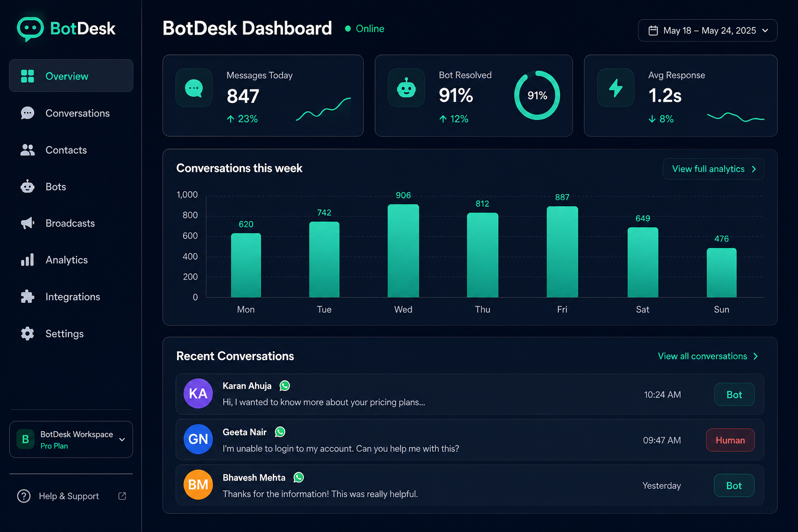
Task: Click the Pro Plan label
Action: coord(54,446)
